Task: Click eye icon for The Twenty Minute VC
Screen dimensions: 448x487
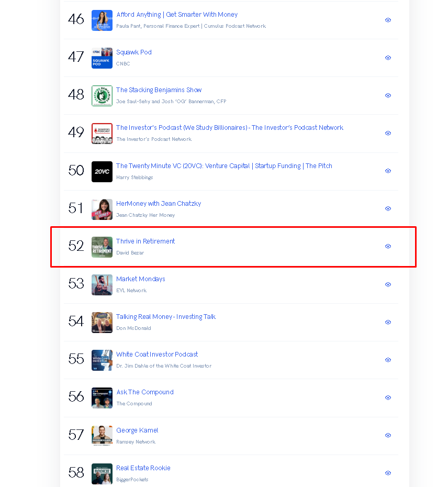Action: click(388, 171)
